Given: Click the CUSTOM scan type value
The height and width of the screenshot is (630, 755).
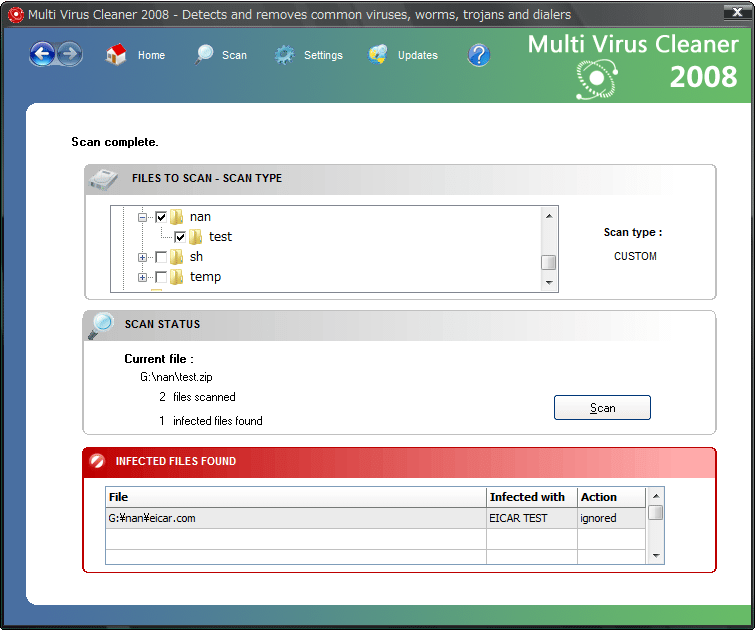Looking at the screenshot, I should click(x=635, y=256).
